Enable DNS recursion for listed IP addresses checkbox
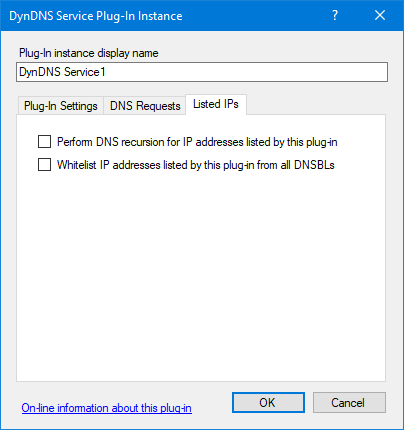404x430 pixels. click(x=44, y=142)
